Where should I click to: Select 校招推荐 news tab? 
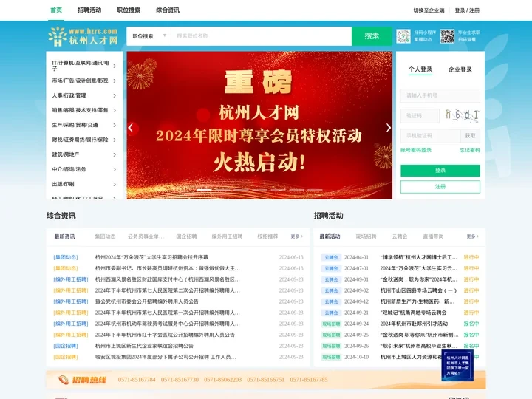point(267,236)
